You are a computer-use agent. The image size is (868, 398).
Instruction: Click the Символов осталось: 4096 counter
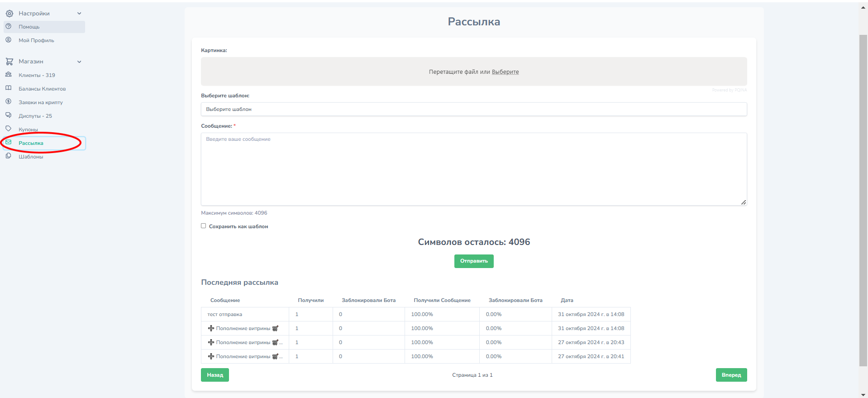pos(474,242)
